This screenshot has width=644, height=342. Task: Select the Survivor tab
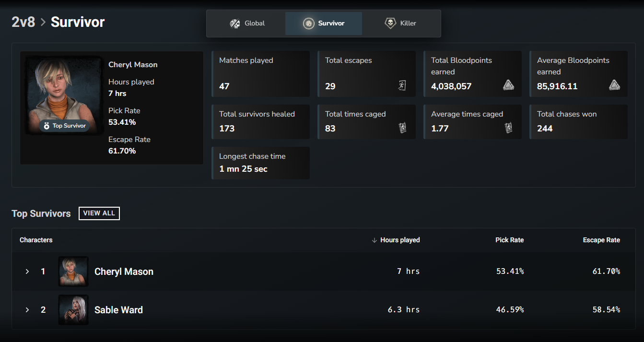click(324, 24)
